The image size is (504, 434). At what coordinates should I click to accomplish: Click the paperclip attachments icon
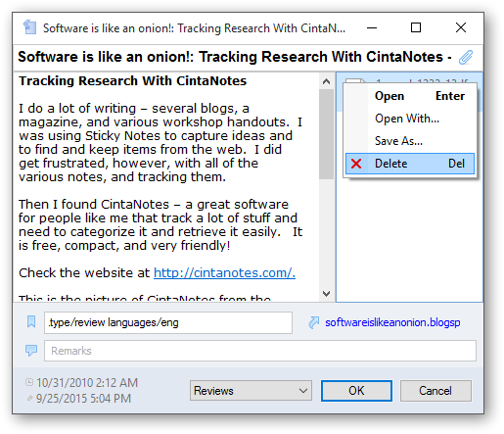[466, 57]
